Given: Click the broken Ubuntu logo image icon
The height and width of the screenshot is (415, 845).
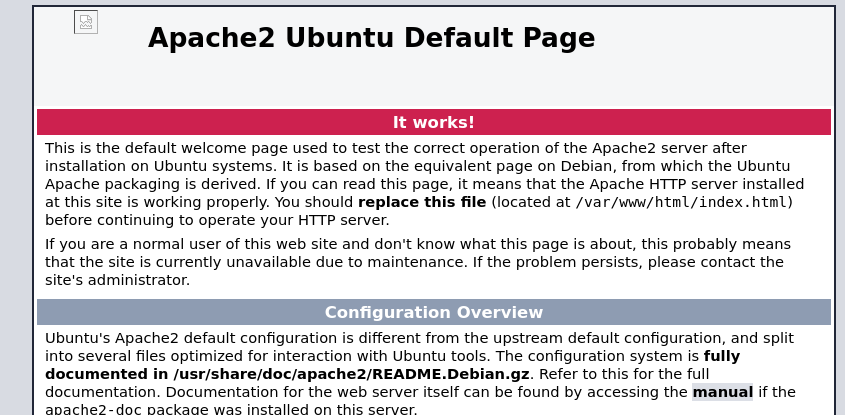Looking at the screenshot, I should tap(86, 22).
